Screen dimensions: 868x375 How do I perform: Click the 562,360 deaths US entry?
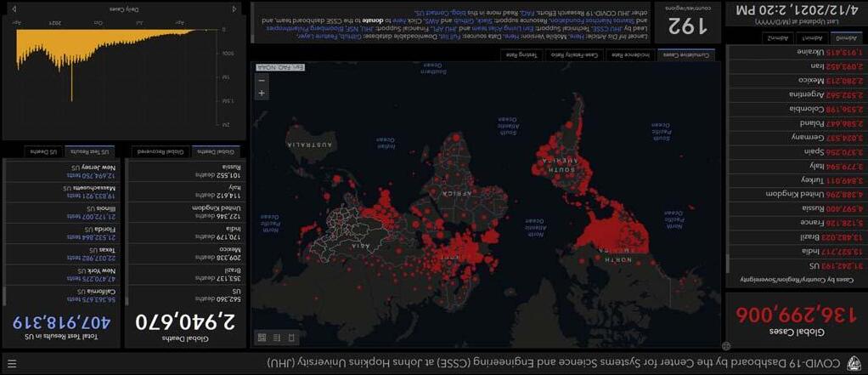tap(187, 295)
